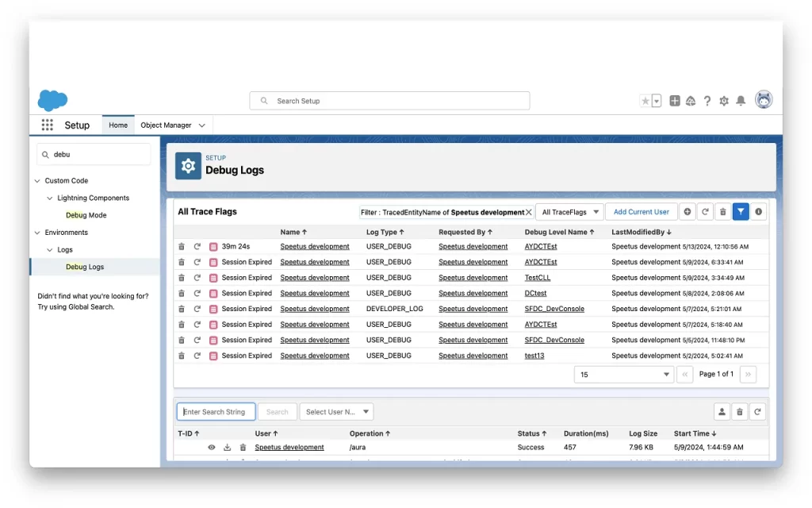Click the sidebar quick find box
Screen dimensions: 812x508
pyautogui.click(x=94, y=155)
